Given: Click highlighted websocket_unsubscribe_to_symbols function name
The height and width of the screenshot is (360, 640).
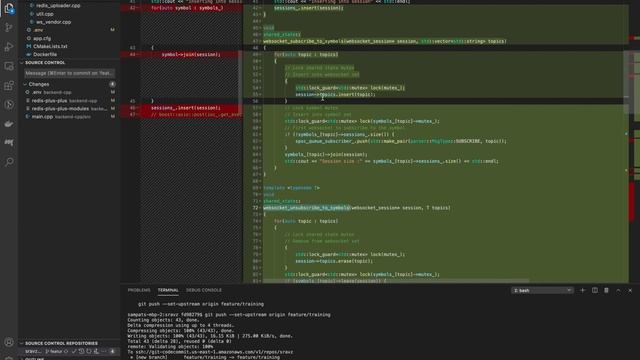Looking at the screenshot, I should click(306, 208).
